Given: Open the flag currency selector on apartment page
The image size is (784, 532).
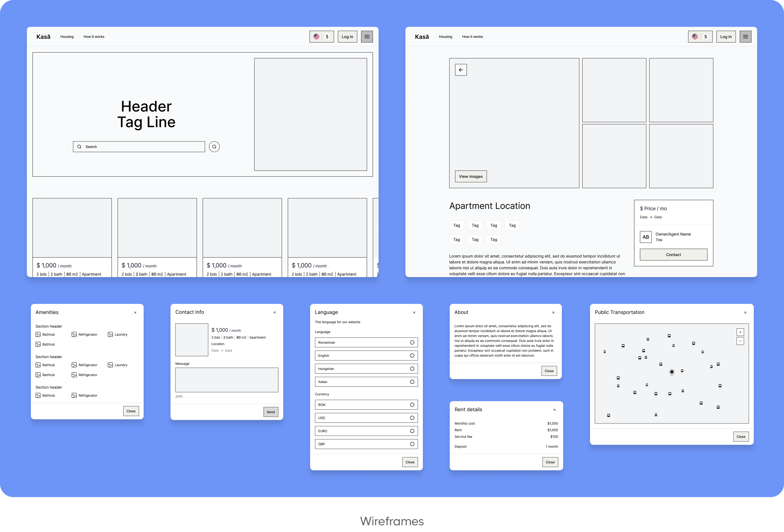Looking at the screenshot, I should click(700, 37).
